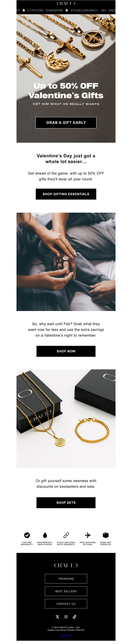132x644 pixels.
Task: Click the CRAFTD logo at top
Action: (66, 3)
